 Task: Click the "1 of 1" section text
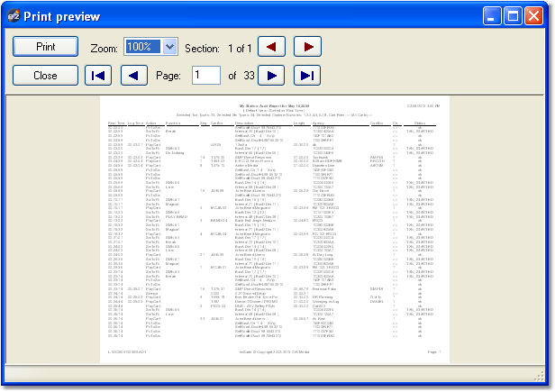[240, 48]
